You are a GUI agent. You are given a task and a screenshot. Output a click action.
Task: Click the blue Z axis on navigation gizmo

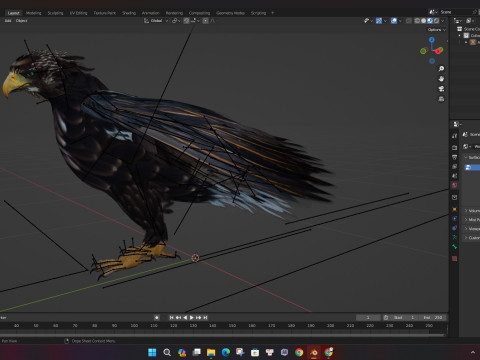(x=432, y=40)
